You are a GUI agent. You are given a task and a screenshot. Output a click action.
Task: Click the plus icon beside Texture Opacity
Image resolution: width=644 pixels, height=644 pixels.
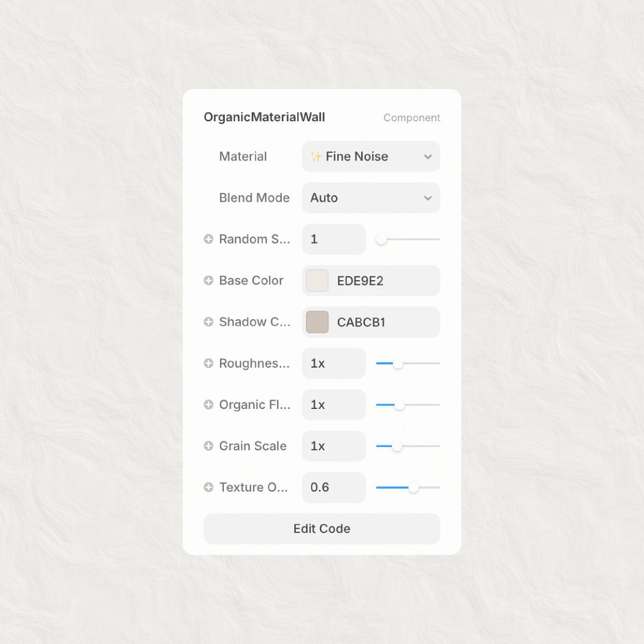pos(208,487)
